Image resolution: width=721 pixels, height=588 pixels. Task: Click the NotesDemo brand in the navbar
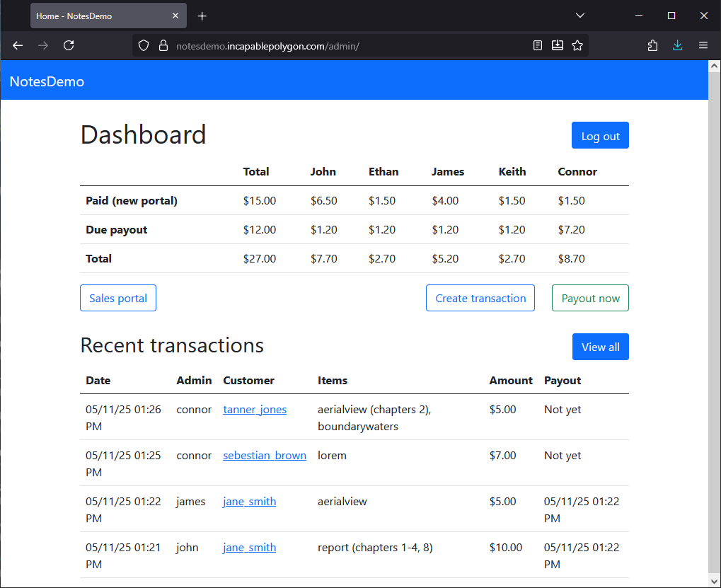[46, 81]
